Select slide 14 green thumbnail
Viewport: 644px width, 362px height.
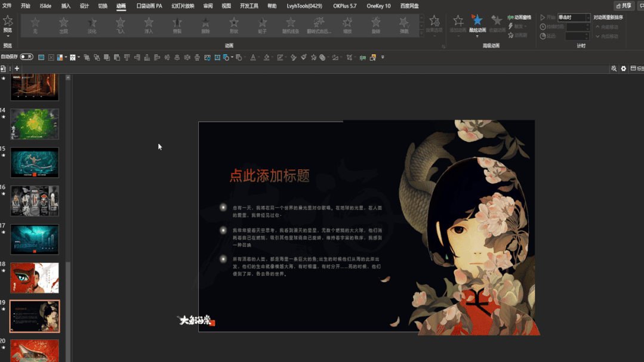(35, 124)
